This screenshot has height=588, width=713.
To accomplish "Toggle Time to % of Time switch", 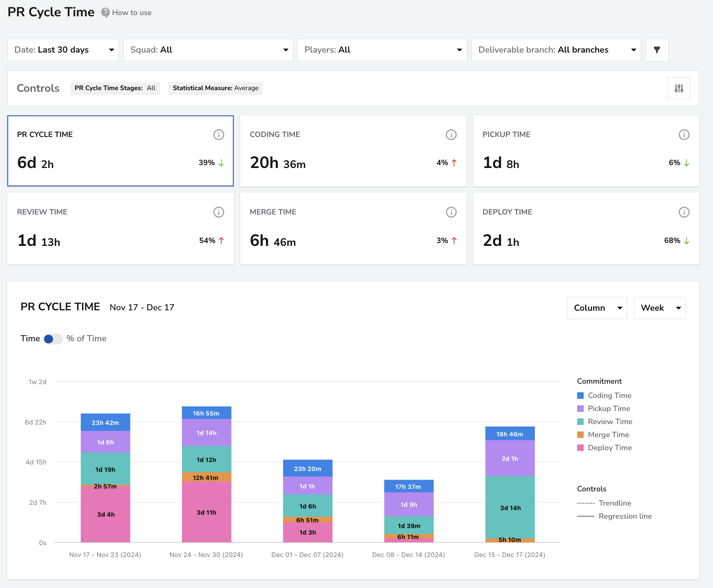I will (x=53, y=339).
